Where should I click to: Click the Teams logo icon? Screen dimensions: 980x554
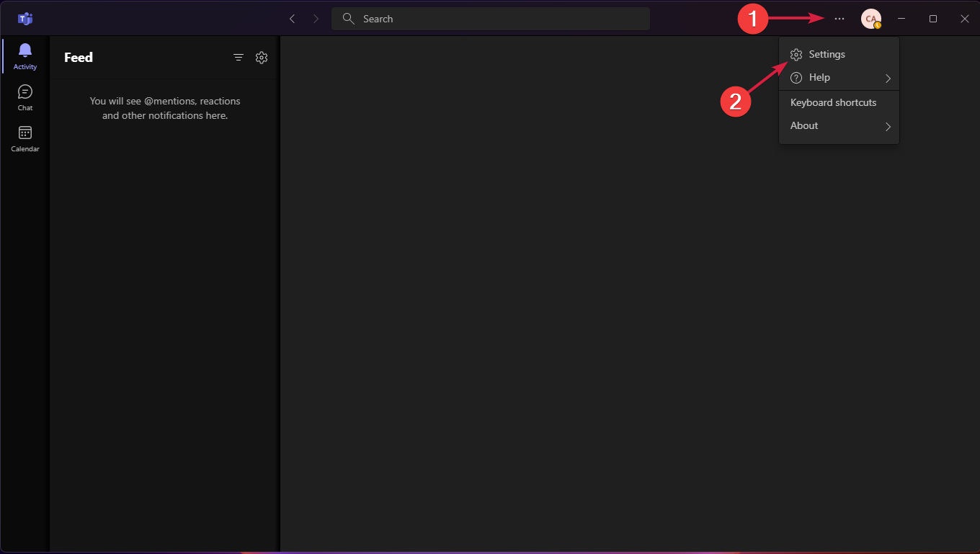click(x=24, y=18)
